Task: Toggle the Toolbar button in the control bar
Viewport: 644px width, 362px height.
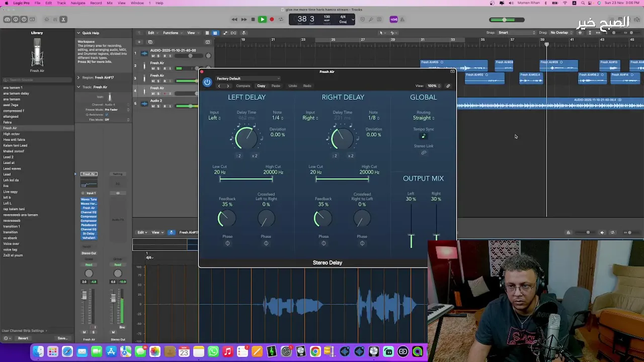Action: [32, 19]
